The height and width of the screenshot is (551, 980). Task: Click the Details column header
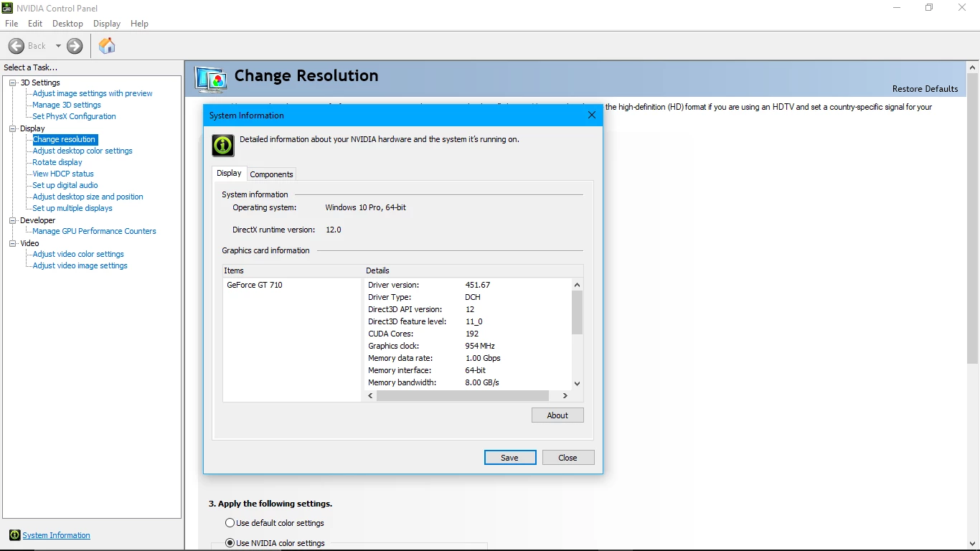[473, 270]
